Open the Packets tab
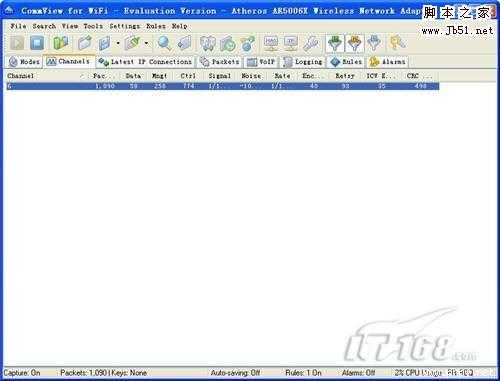The image size is (500, 381). click(x=220, y=62)
